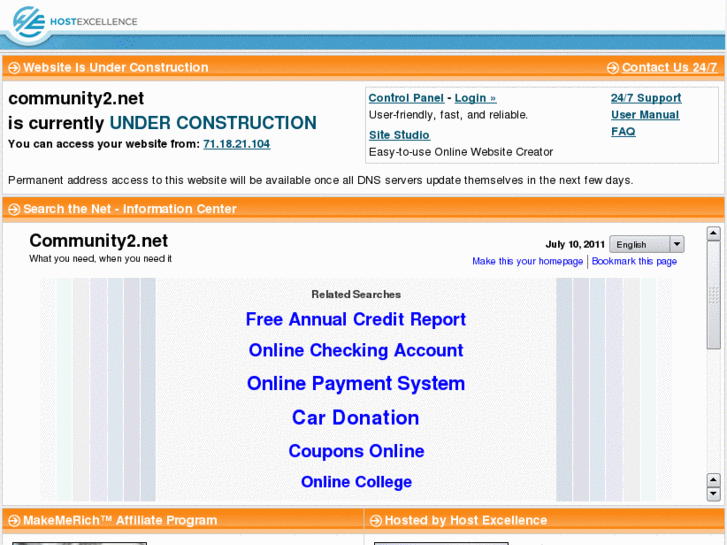Click the Community2.net heading in the search frame
This screenshot has height=545, width=727.
tap(98, 241)
